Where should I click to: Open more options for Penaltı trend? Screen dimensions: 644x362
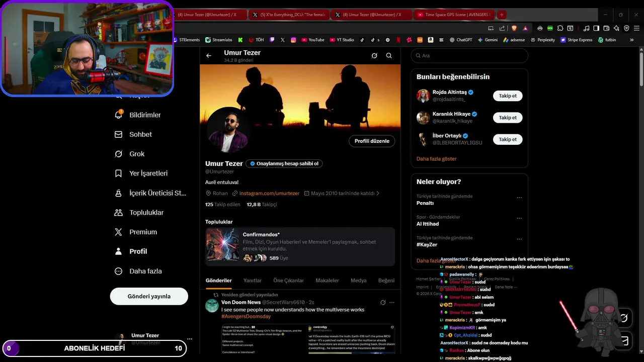(x=519, y=198)
